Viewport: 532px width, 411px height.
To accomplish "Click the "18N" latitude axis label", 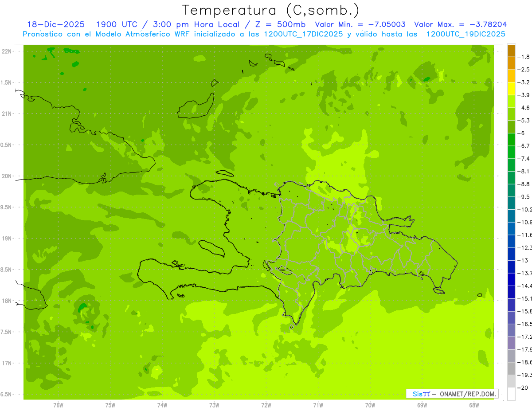I will click(x=7, y=301).
